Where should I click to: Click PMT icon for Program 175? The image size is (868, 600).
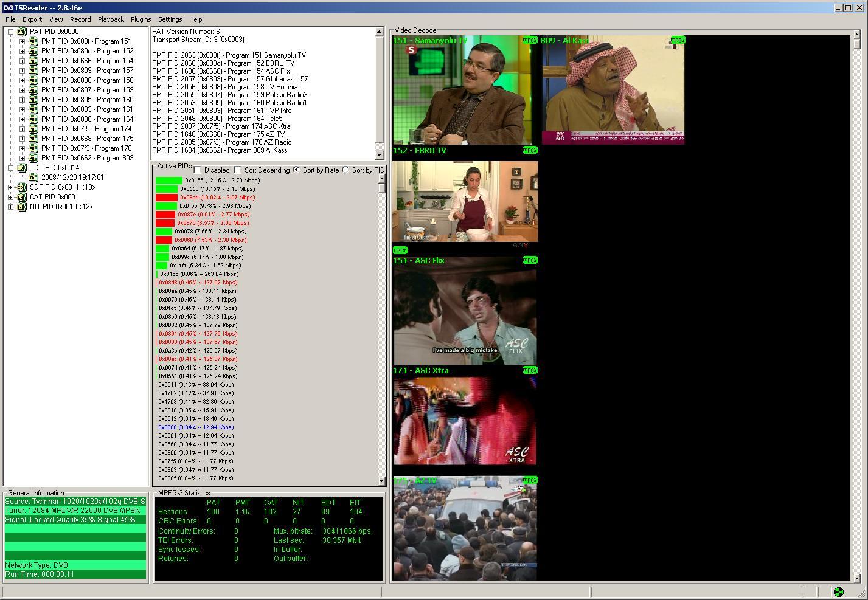[x=33, y=139]
